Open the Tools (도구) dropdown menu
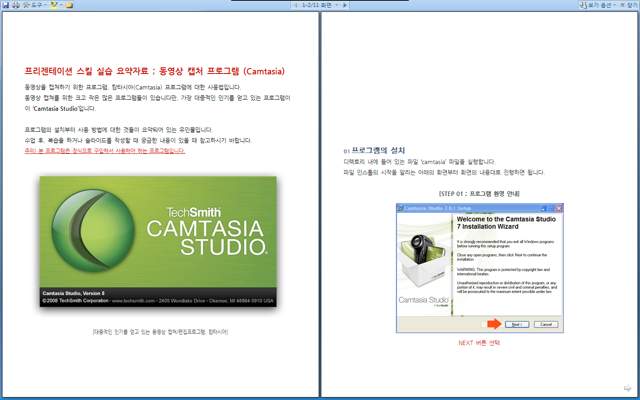 pos(34,5)
